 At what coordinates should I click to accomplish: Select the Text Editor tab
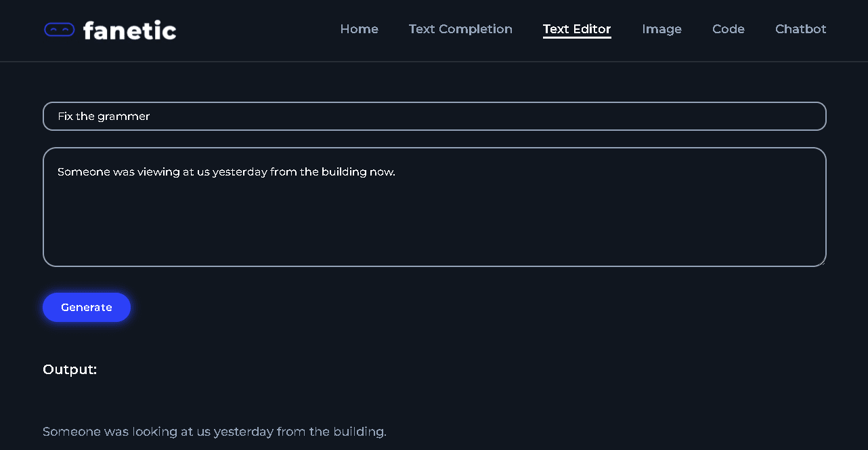coord(577,29)
